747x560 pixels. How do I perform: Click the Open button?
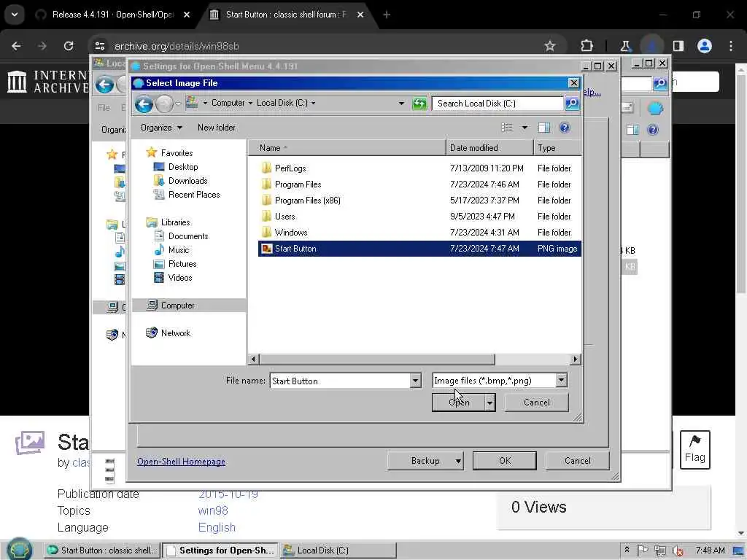[x=459, y=402]
